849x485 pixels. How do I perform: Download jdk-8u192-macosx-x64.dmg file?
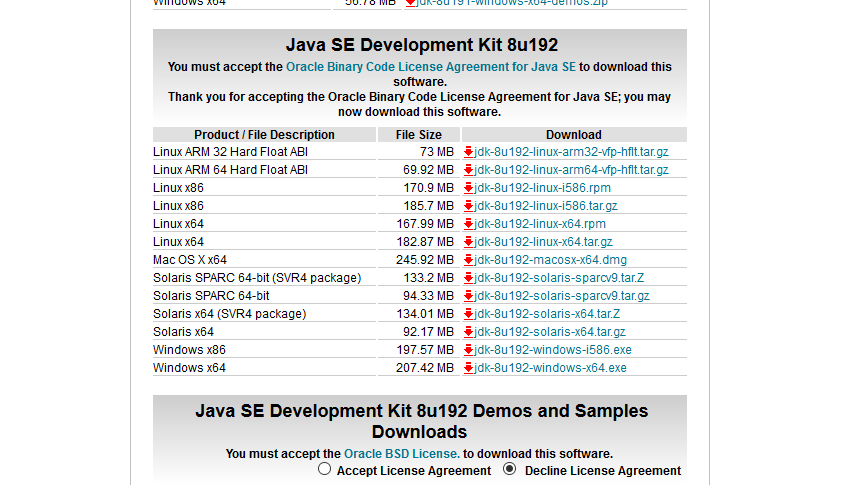(x=550, y=260)
